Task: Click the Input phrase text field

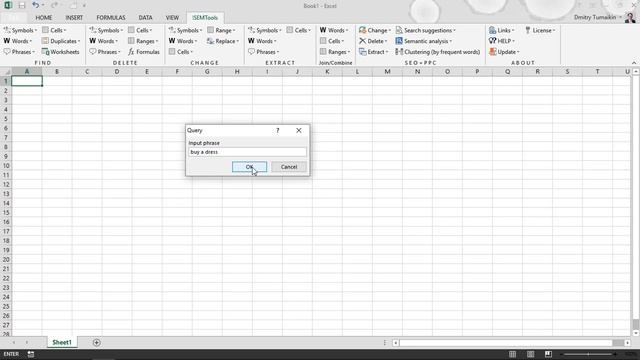Action: (247, 152)
